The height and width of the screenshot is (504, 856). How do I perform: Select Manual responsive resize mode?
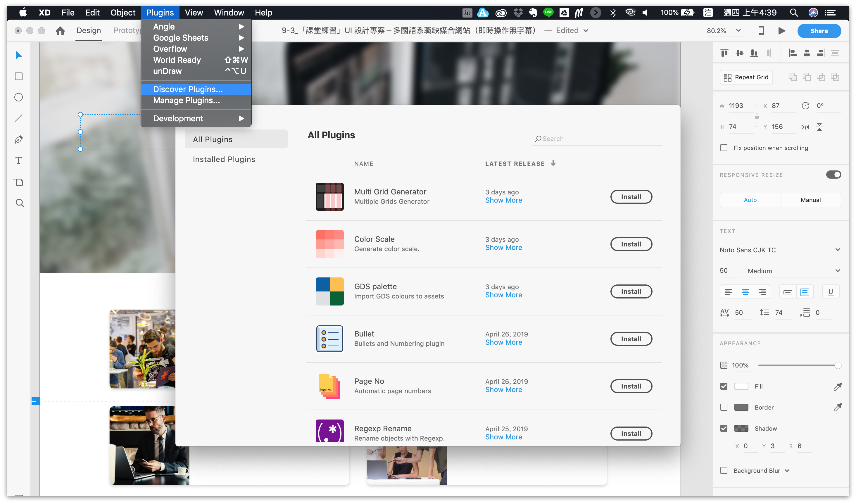pos(810,200)
